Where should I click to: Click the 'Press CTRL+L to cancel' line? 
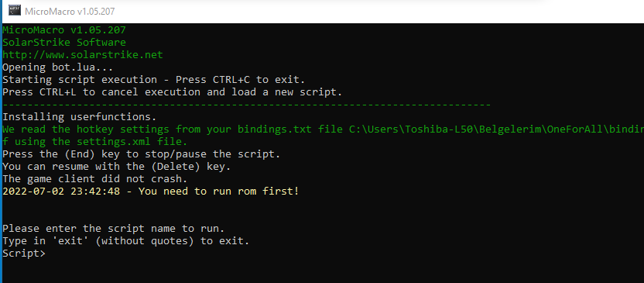coord(172,91)
